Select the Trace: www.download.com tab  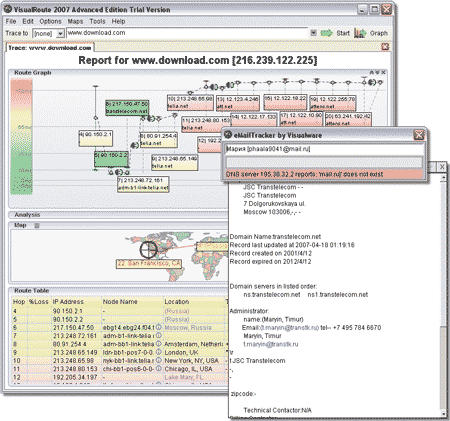tap(50, 48)
